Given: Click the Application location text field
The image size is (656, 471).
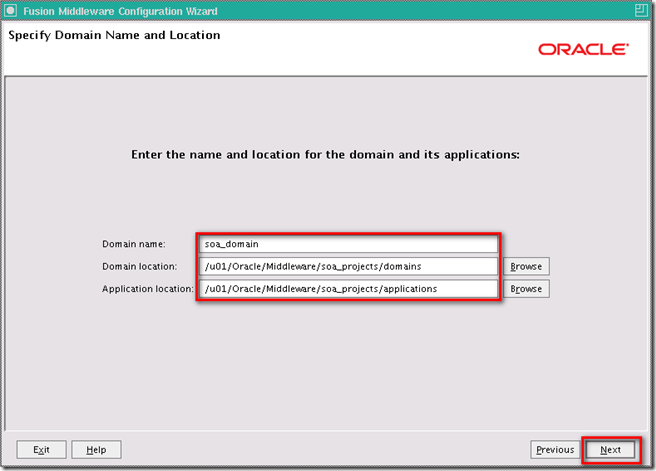Looking at the screenshot, I should (x=348, y=289).
